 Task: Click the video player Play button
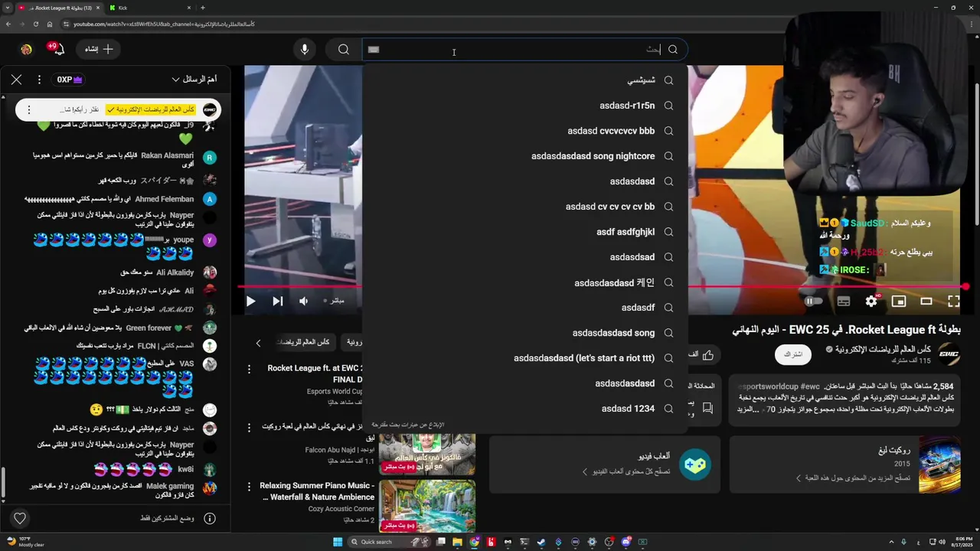[x=250, y=302]
